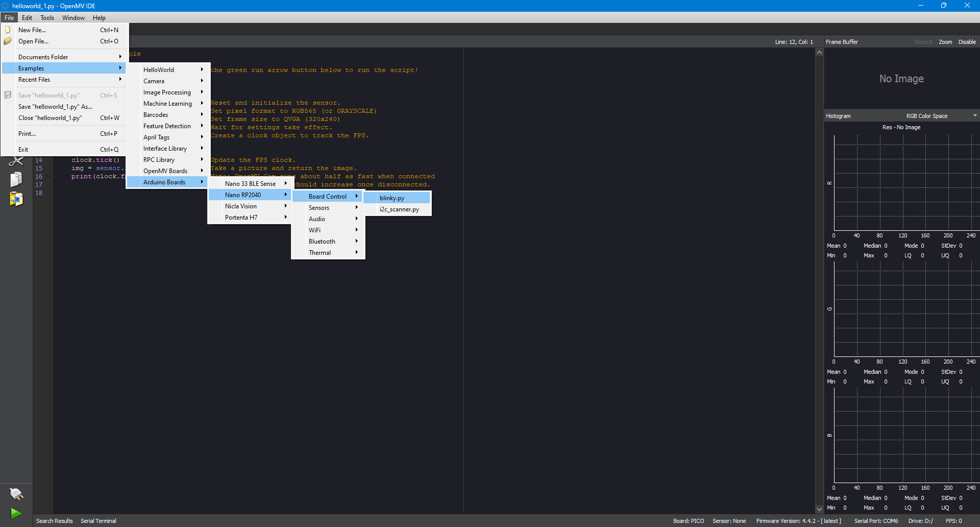Viewport: 980px width, 527px height.
Task: Click the Line: 12, Col: 1 indicator
Action: pyautogui.click(x=794, y=42)
